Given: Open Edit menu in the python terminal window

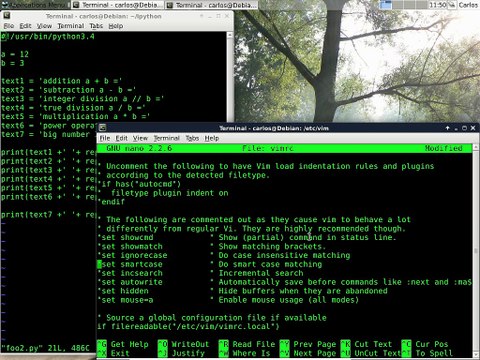Looking at the screenshot, I should coord(25,26).
